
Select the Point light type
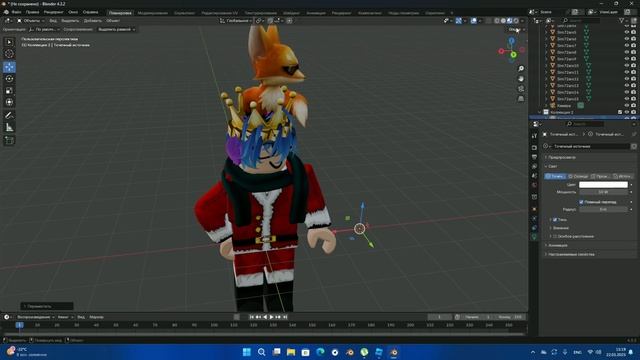tap(555, 176)
